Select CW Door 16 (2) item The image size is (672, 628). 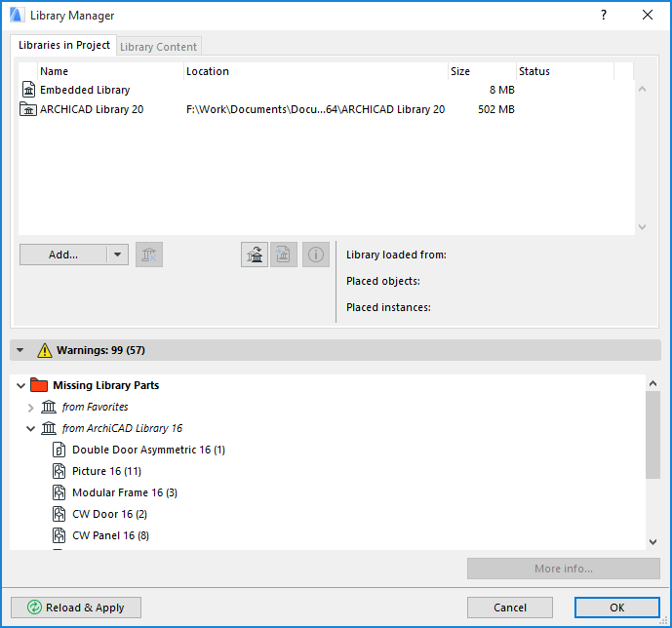[x=109, y=514]
